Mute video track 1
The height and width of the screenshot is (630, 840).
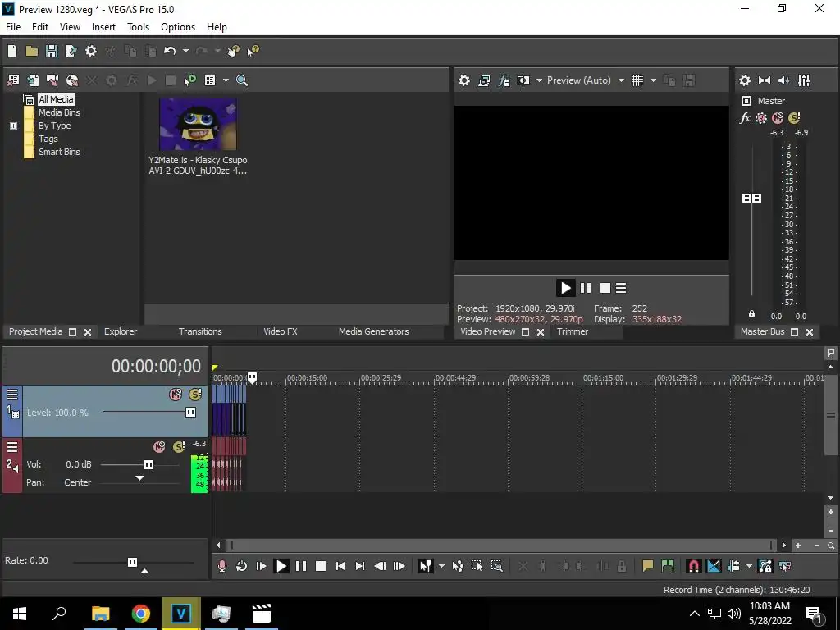pos(176,395)
